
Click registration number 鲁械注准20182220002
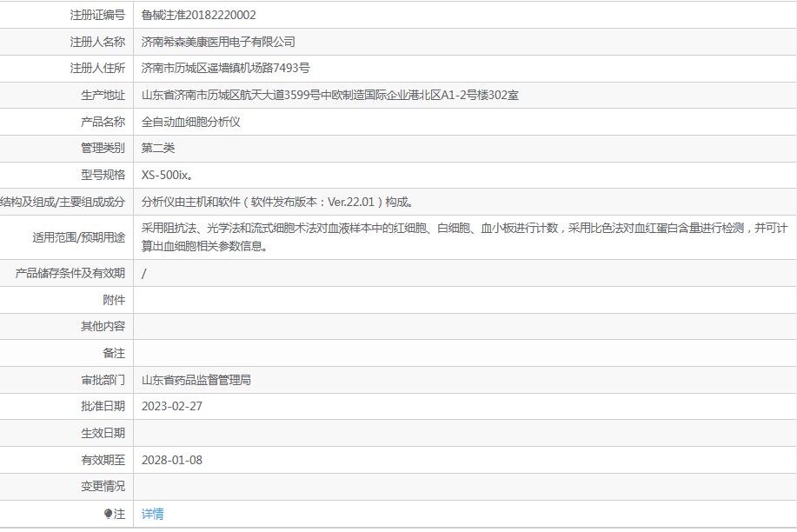(198, 15)
